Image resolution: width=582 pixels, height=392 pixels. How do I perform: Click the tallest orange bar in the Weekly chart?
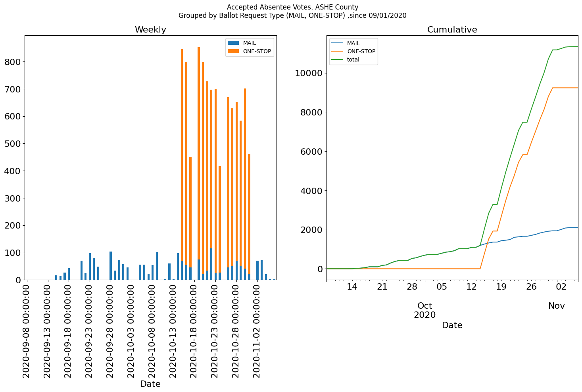[199, 154]
